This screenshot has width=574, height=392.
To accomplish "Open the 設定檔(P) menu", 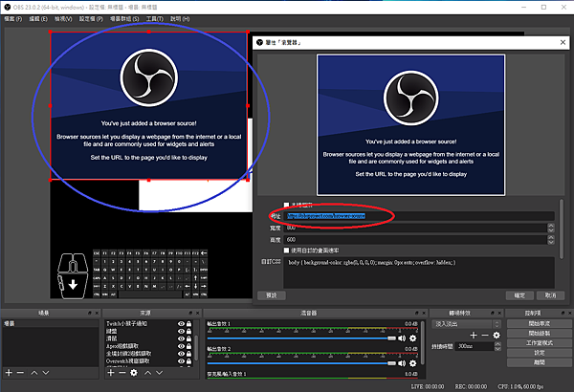I will tap(91, 19).
